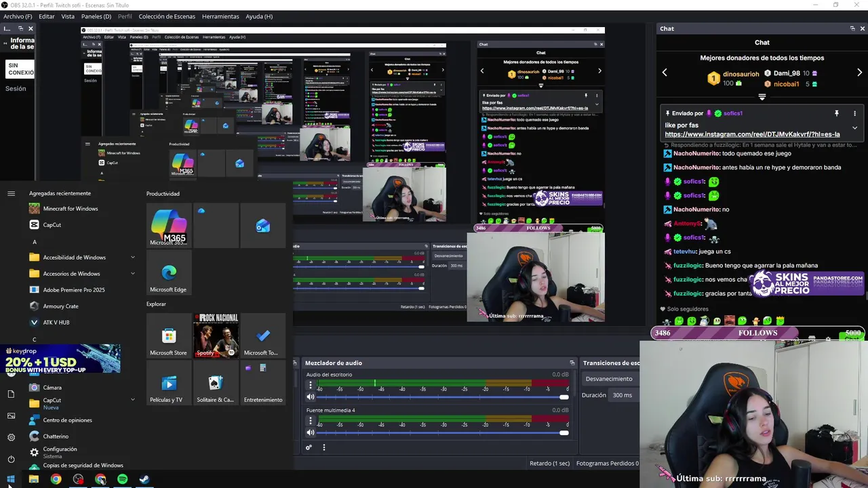Undock the Chat panel

pos(852,28)
